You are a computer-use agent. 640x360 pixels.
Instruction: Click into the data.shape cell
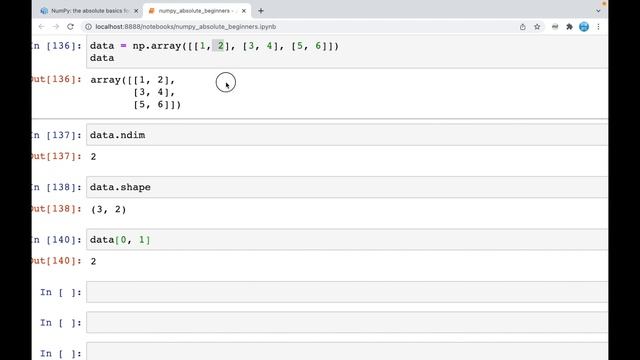point(347,187)
